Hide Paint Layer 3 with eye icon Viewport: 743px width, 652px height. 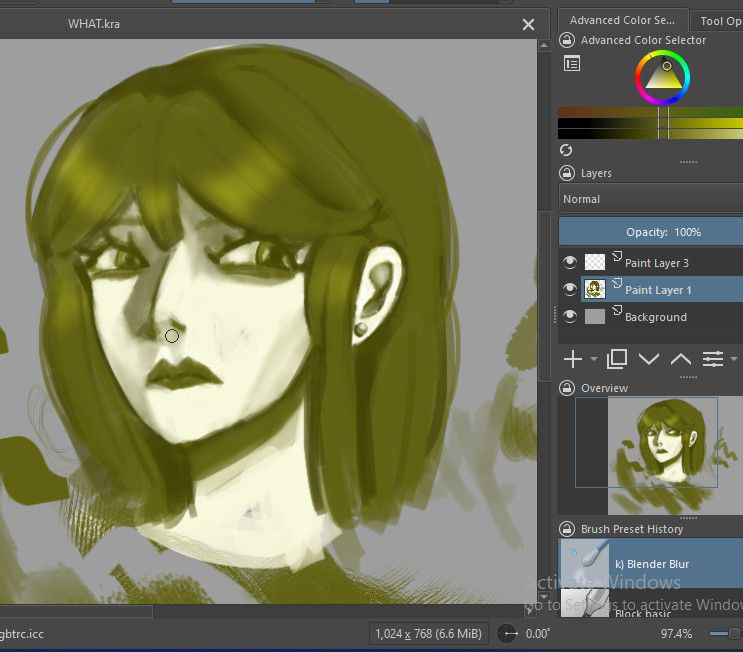pyautogui.click(x=570, y=263)
